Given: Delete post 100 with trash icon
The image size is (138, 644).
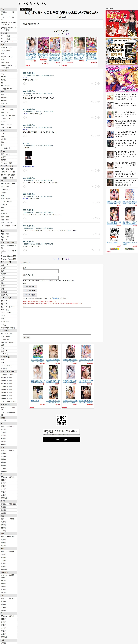Looking at the screenshot, I should [x=95, y=84].
